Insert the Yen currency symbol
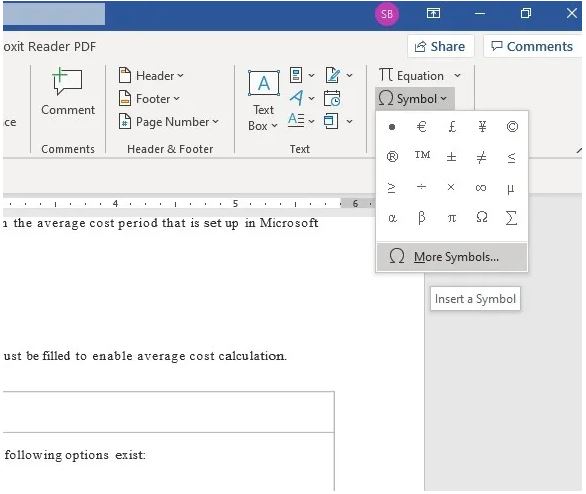Viewport: 586px width, 494px height. (x=482, y=127)
